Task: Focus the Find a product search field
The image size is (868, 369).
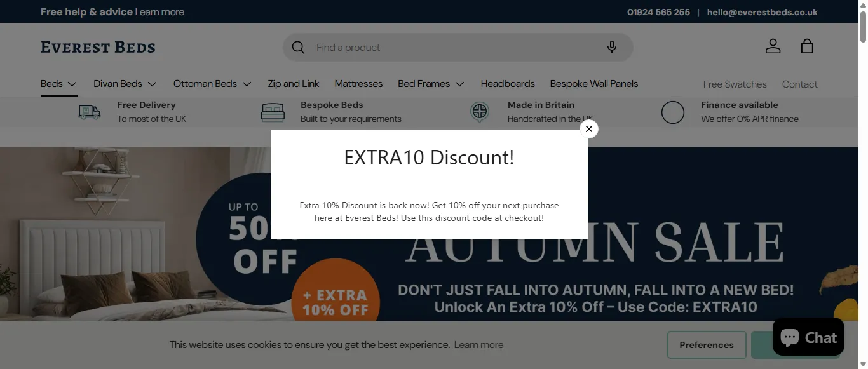Action: coord(454,48)
